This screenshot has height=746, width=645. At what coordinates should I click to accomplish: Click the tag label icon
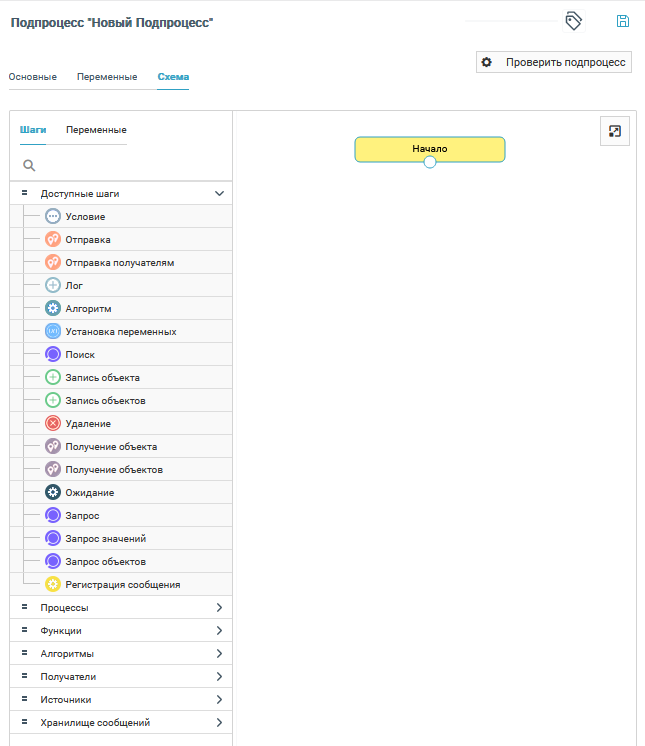573,21
